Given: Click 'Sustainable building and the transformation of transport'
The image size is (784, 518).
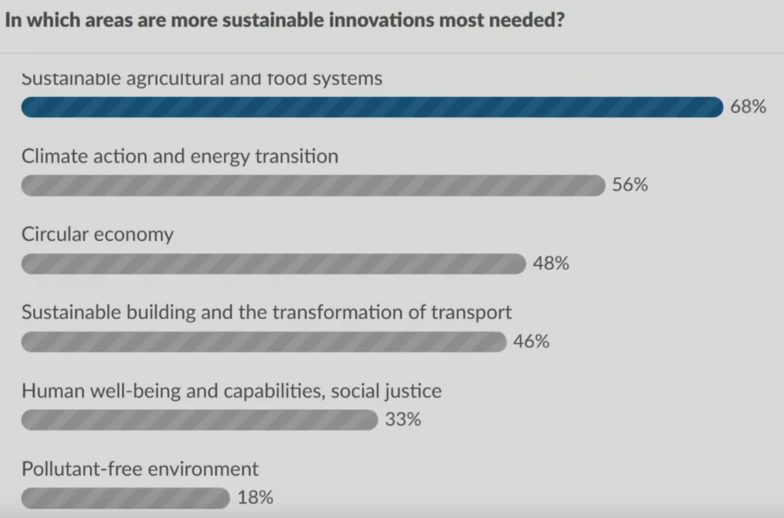Looking at the screenshot, I should 267,312.
